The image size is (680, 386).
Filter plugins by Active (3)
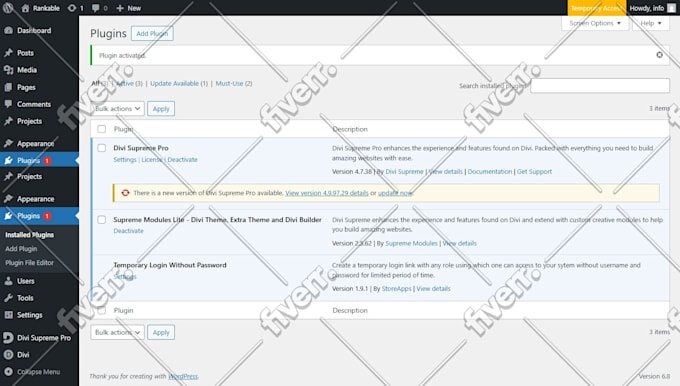click(129, 83)
